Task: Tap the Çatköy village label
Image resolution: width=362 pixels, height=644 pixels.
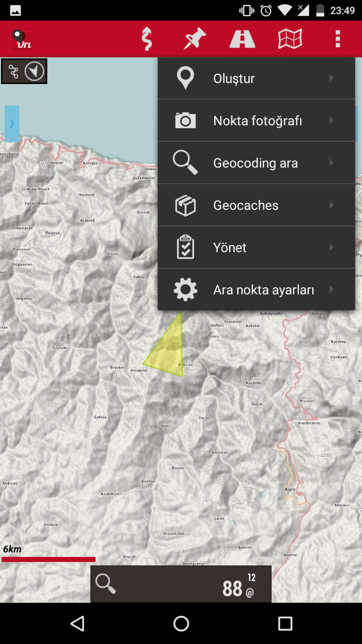Action: pyautogui.click(x=101, y=417)
